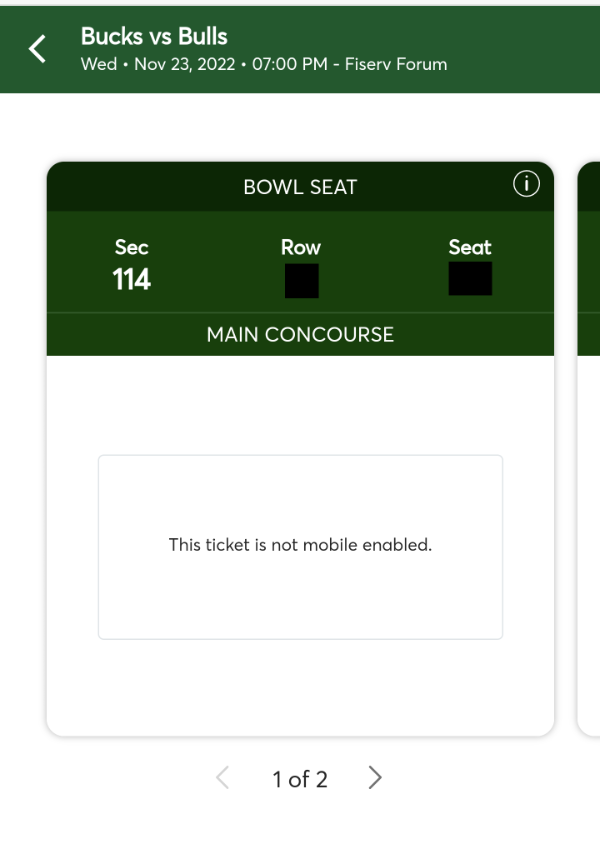Tap the MAIN CONCOURSE banner

300,334
